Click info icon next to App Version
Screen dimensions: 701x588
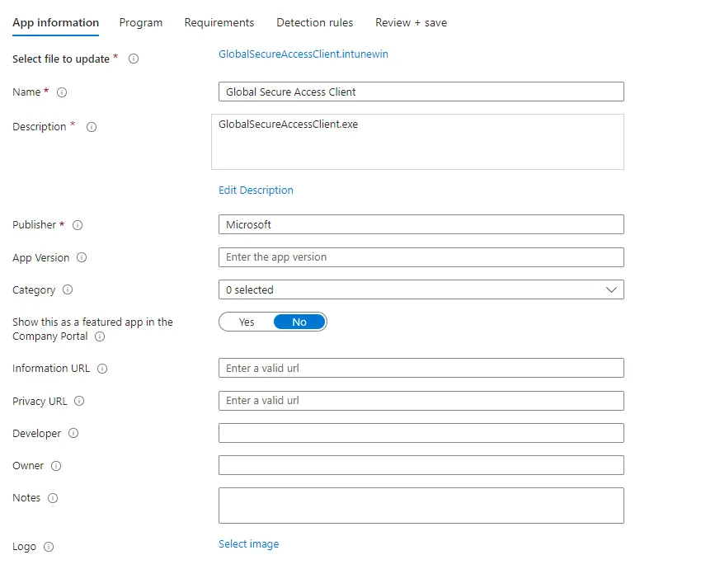click(x=82, y=257)
